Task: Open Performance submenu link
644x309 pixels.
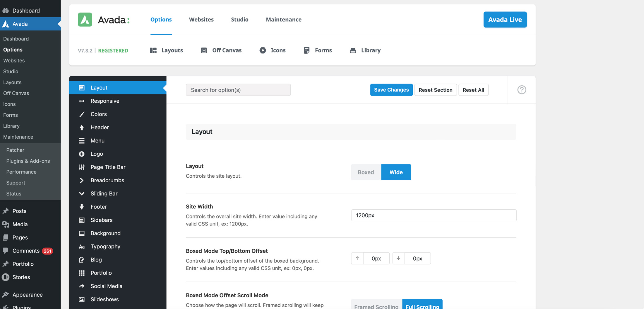Action: pos(21,172)
